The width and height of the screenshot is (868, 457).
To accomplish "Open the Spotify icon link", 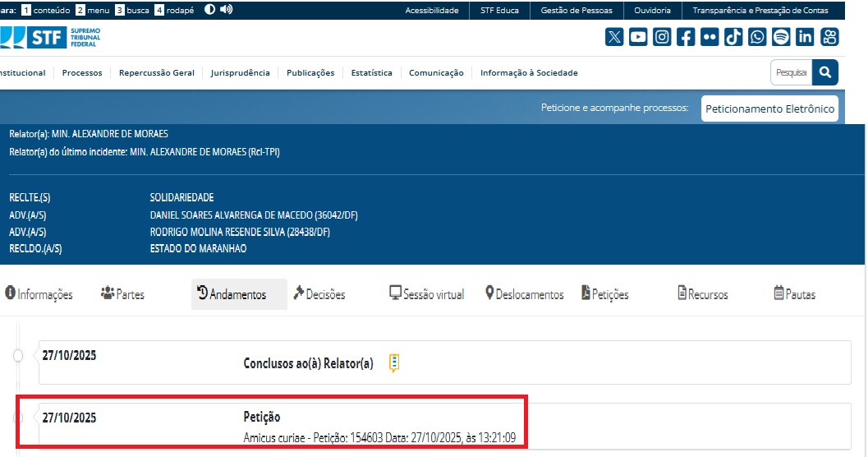I will coord(781,37).
